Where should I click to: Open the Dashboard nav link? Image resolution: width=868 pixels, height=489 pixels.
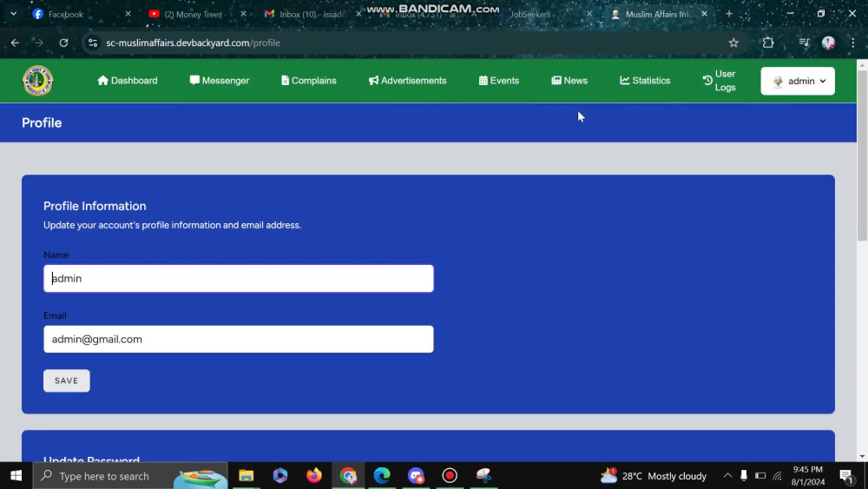[x=128, y=81]
